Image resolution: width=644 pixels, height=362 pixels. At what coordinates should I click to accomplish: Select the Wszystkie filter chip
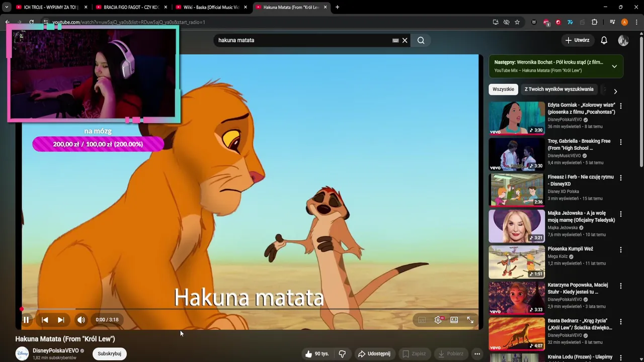click(x=503, y=89)
